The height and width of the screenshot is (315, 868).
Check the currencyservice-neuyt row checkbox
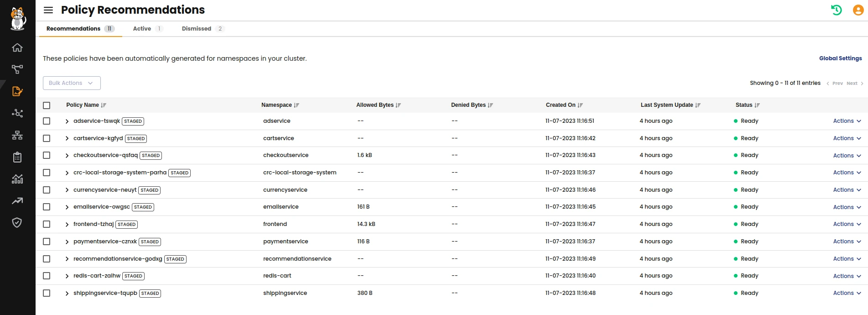pos(47,190)
